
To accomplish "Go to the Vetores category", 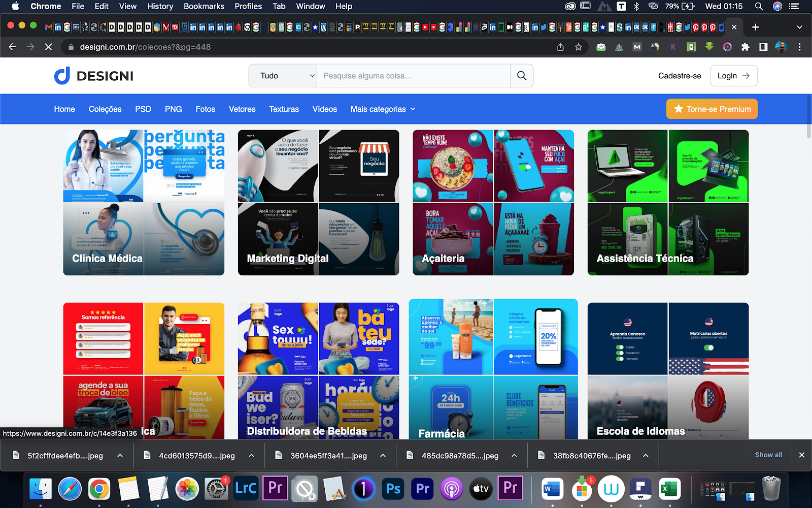I will click(x=242, y=109).
